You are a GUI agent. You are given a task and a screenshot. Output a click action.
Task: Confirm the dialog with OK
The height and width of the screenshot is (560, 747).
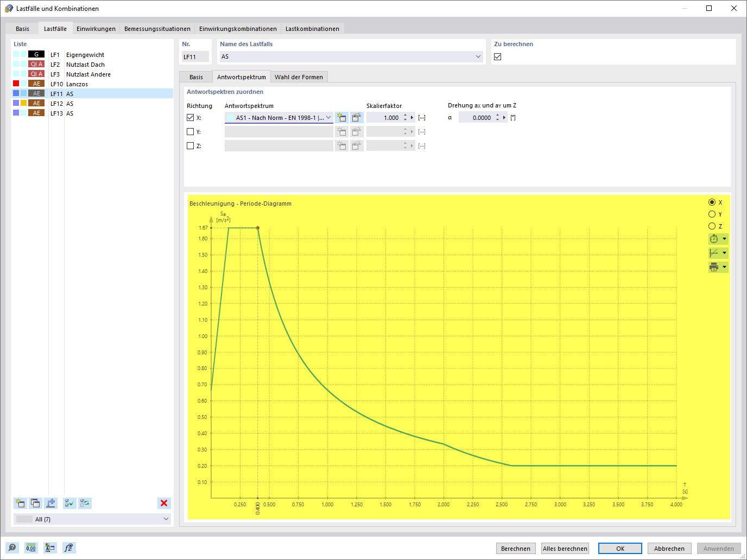coord(620,549)
